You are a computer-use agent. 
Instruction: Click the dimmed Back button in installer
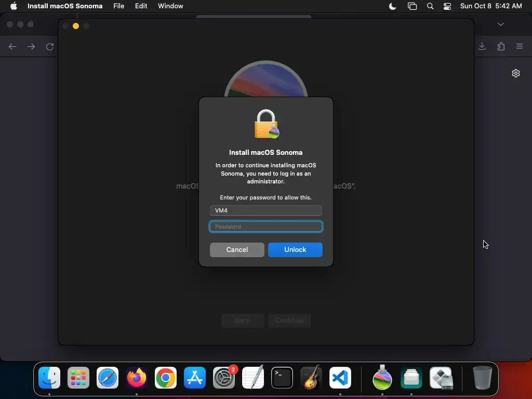(243, 320)
